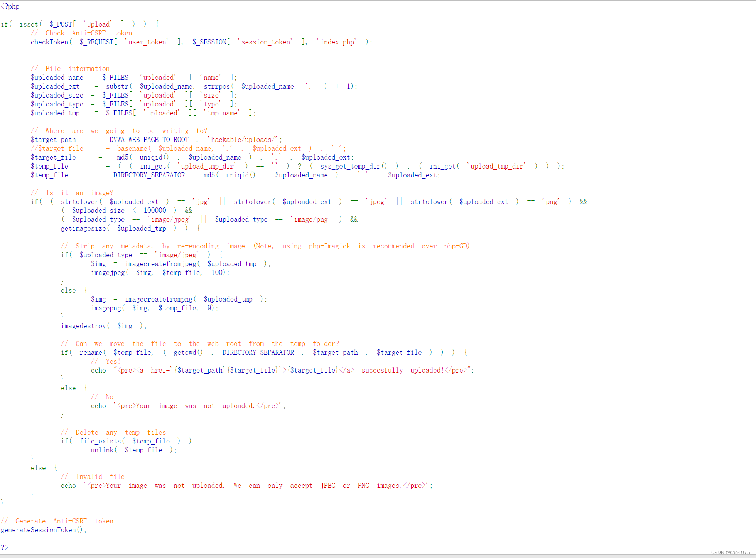
Task: Click the strrpos function name
Action: click(x=216, y=86)
